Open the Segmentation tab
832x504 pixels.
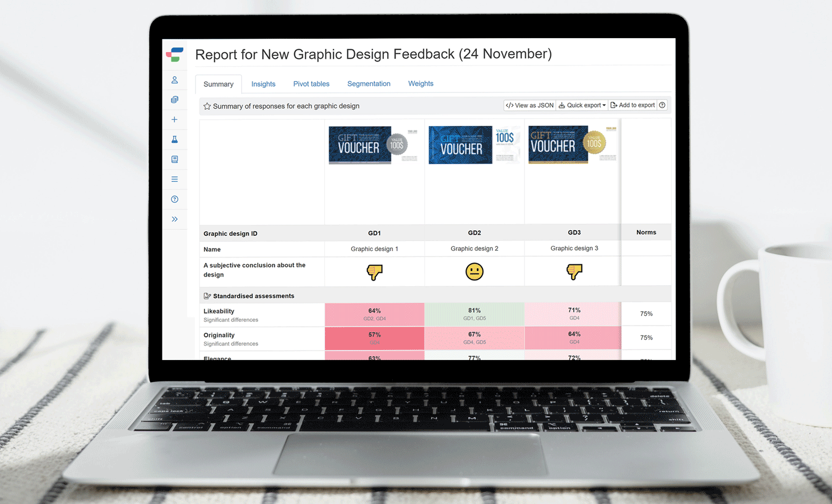point(369,83)
